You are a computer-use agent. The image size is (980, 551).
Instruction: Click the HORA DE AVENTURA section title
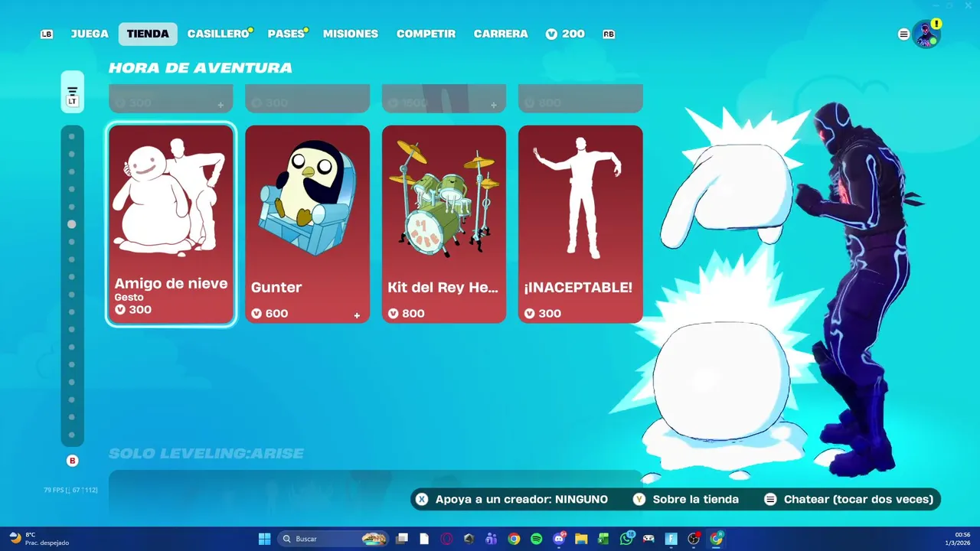[x=201, y=68]
